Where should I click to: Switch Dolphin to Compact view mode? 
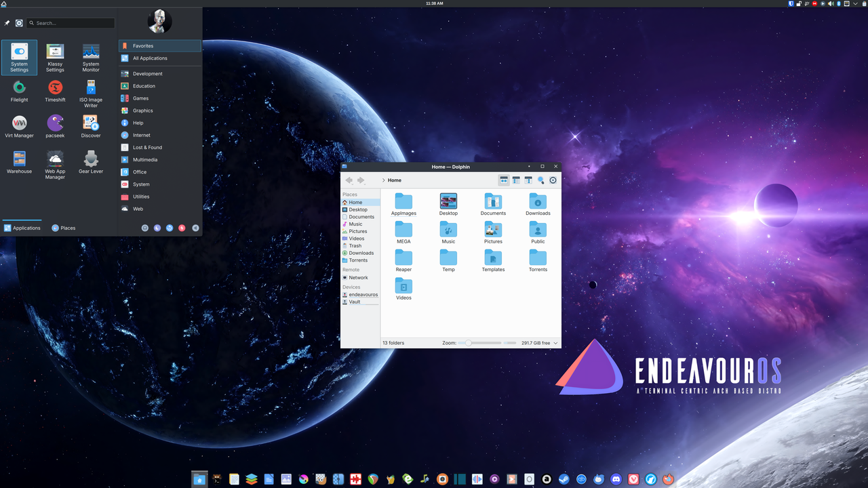pyautogui.click(x=516, y=180)
